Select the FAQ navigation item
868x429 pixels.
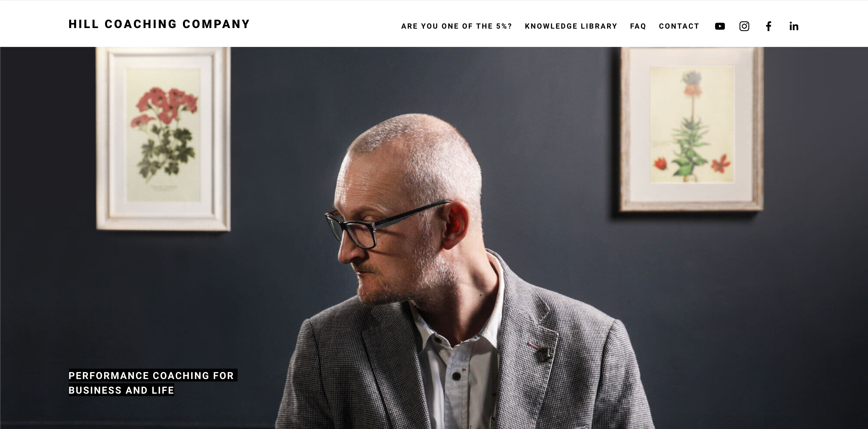coord(638,26)
